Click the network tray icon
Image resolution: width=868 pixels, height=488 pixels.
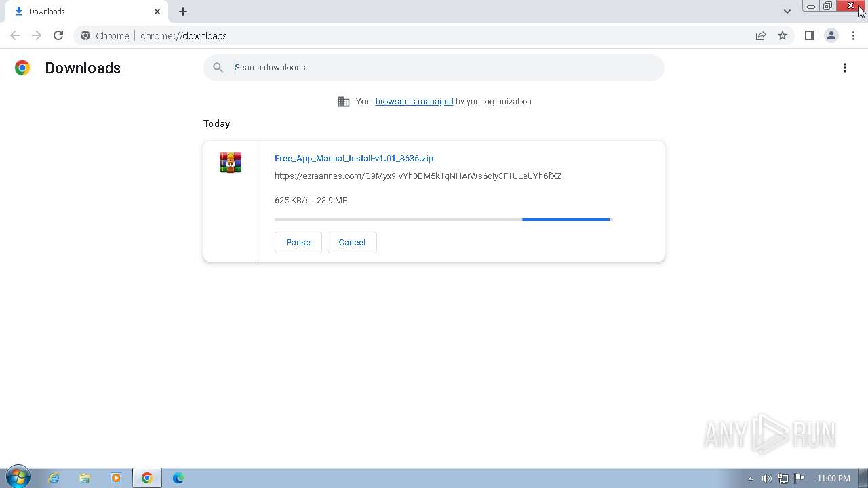pos(783,479)
